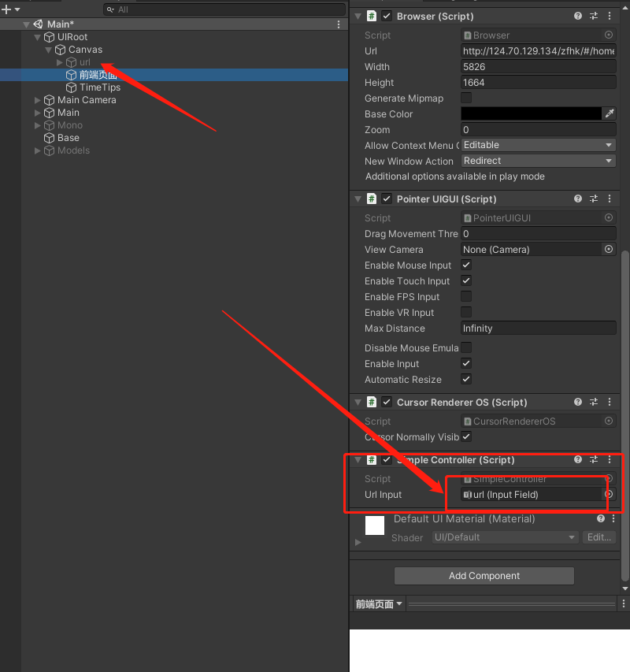Screen dimensions: 630x672
Task: Uncheck Enable Touch Input
Action: pos(466,280)
